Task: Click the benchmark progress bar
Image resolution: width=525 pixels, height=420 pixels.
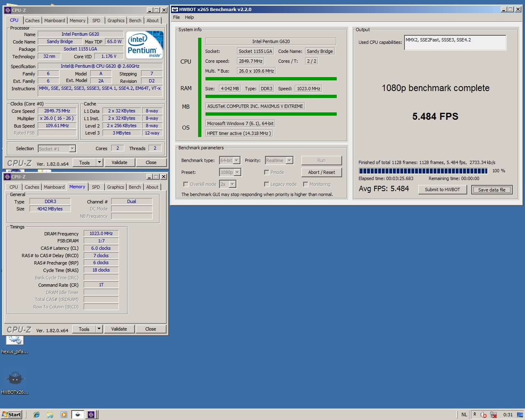Action: click(x=423, y=171)
